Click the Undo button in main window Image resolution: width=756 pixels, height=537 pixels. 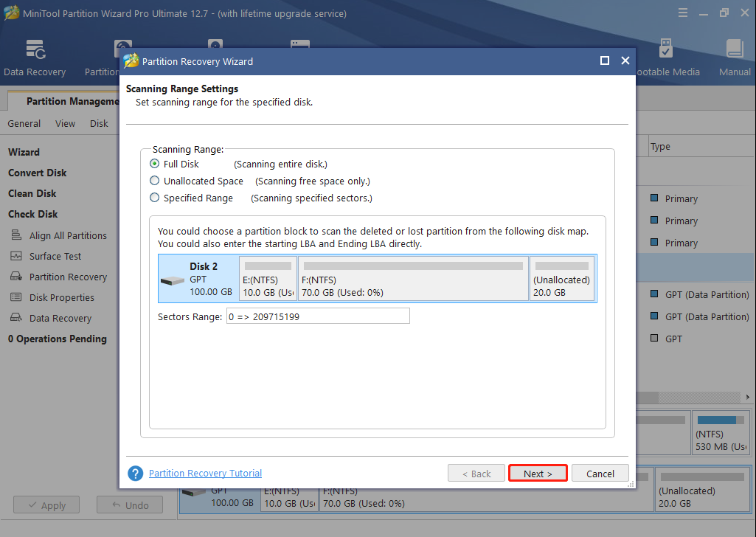pos(130,505)
